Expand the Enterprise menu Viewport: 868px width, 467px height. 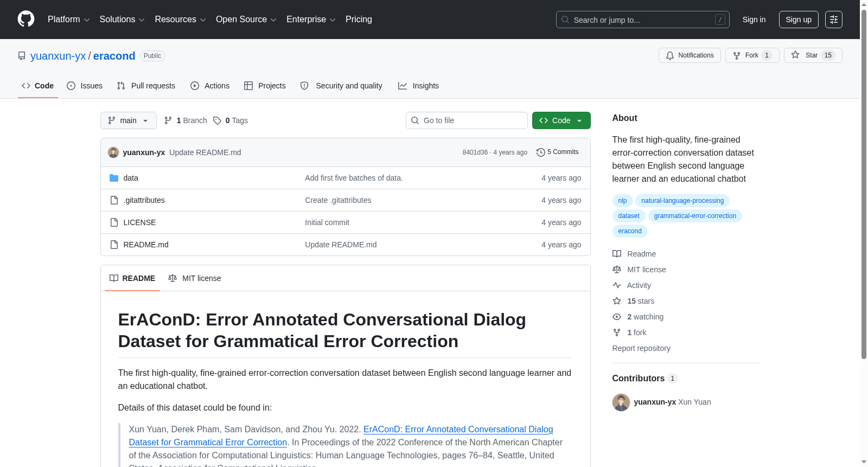point(311,20)
